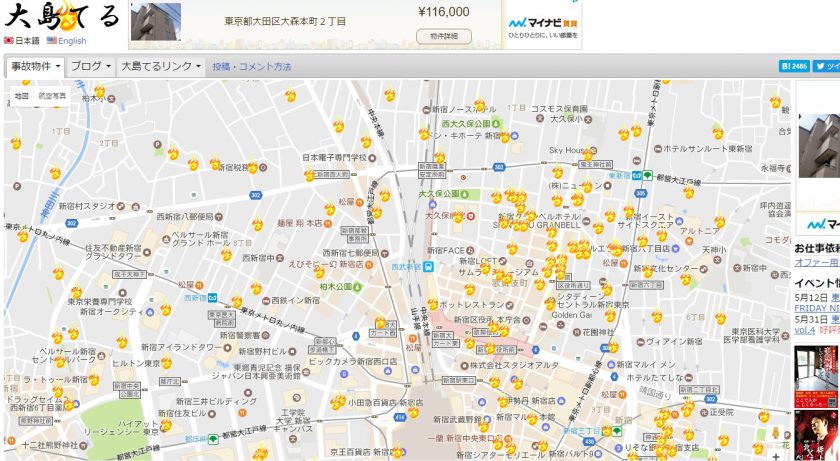
Task: Click the Twitter ツイート button
Action: (827, 66)
